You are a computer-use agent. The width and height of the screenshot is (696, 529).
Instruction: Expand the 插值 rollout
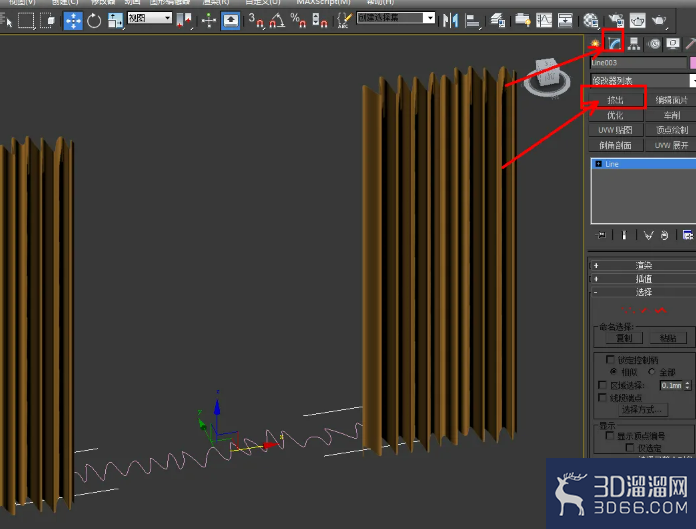tap(643, 279)
